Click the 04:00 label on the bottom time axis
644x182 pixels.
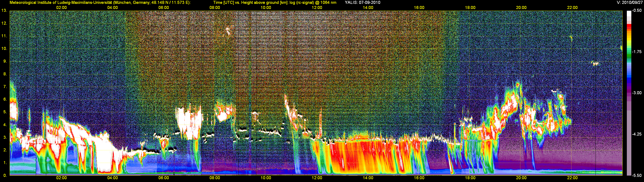point(112,178)
